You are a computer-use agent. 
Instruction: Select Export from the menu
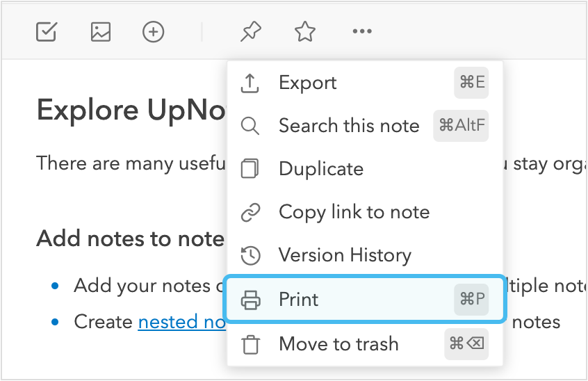tap(307, 83)
